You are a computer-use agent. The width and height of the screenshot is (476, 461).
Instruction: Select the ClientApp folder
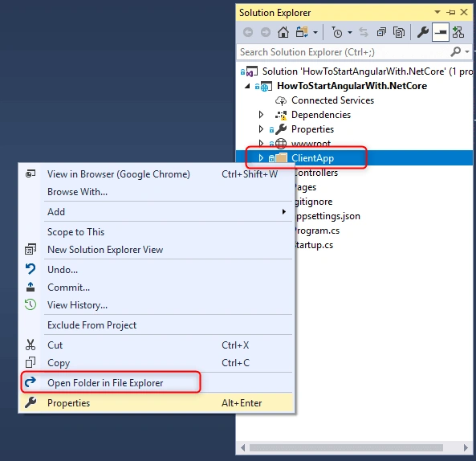pos(312,158)
